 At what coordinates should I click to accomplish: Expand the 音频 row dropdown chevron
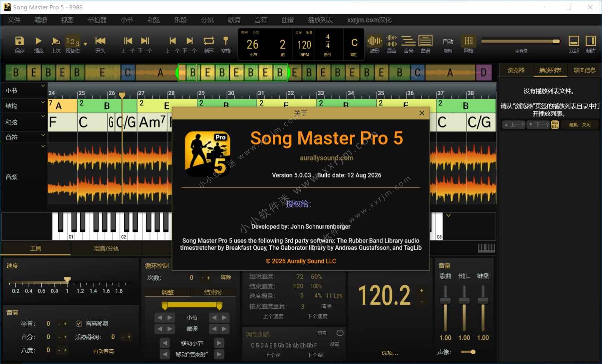click(43, 146)
